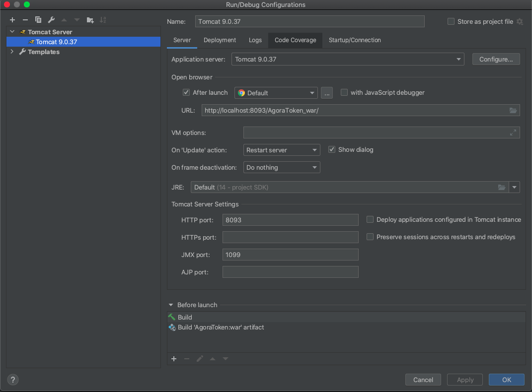This screenshot has width=532, height=392.
Task: Click the AJP port field
Action: coord(291,272)
